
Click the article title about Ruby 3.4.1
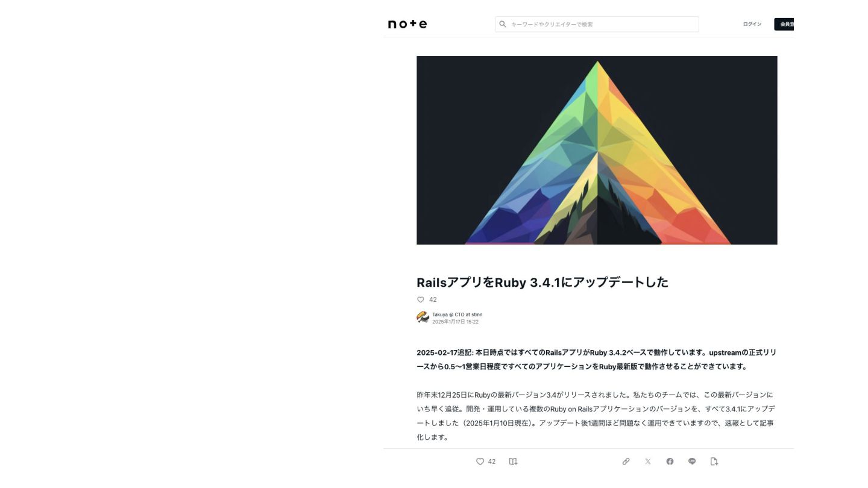click(x=542, y=282)
